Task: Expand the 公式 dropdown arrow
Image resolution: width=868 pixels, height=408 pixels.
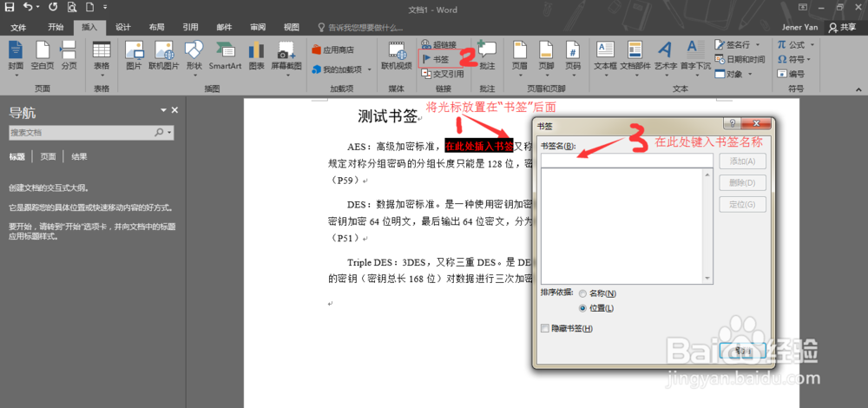Action: click(x=812, y=45)
